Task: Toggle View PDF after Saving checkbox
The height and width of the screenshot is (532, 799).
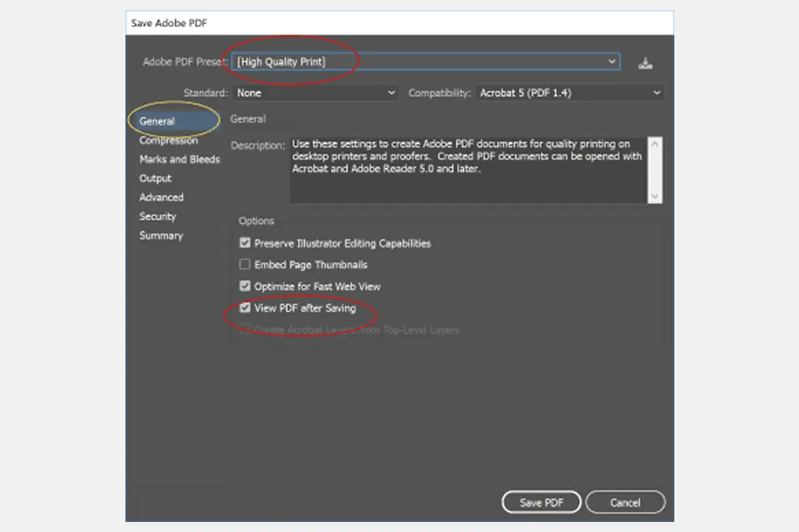Action: pos(245,307)
